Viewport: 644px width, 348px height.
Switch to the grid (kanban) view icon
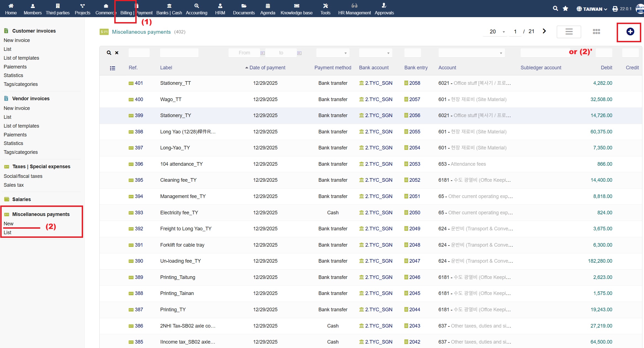(x=596, y=32)
